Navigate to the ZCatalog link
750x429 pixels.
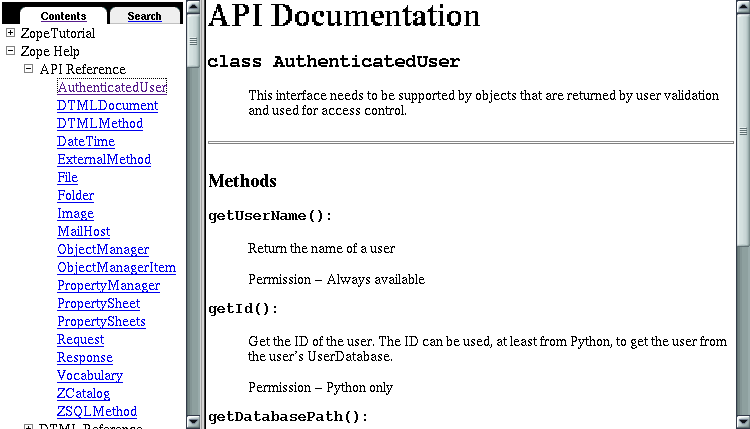[83, 394]
